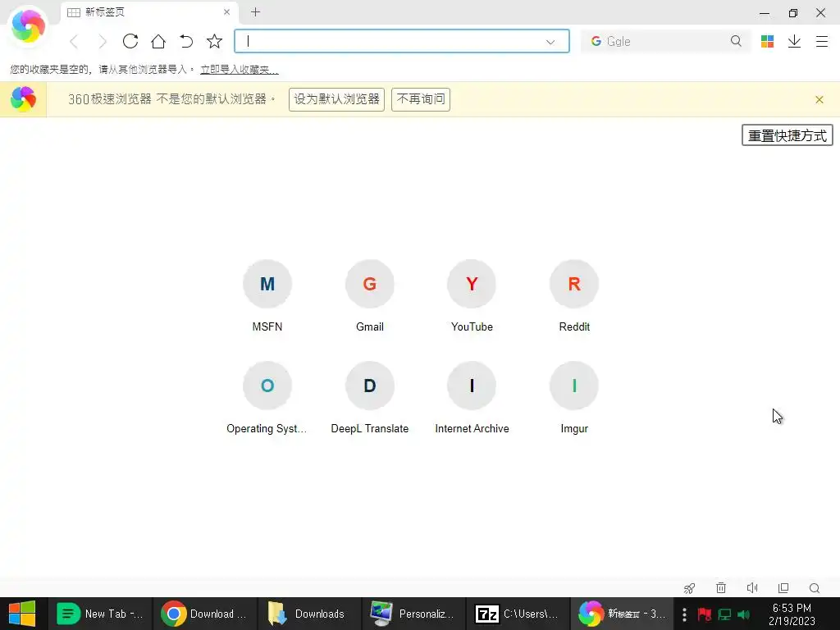840x630 pixels.
Task: Dismiss the default browser notification bar
Action: pos(819,99)
